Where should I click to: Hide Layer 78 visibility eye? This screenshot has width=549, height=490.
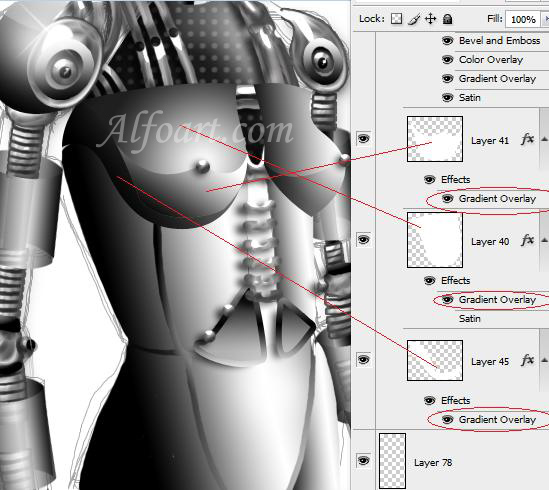pos(363,460)
